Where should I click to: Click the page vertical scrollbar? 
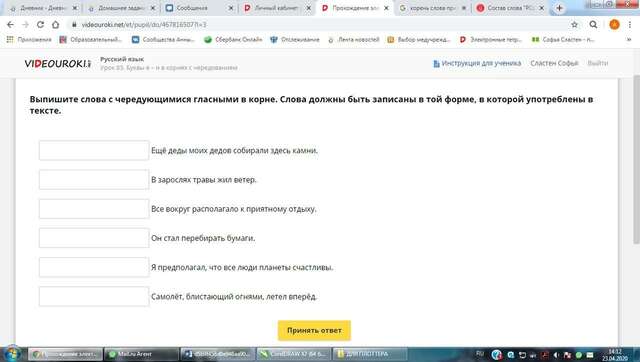coord(636,159)
